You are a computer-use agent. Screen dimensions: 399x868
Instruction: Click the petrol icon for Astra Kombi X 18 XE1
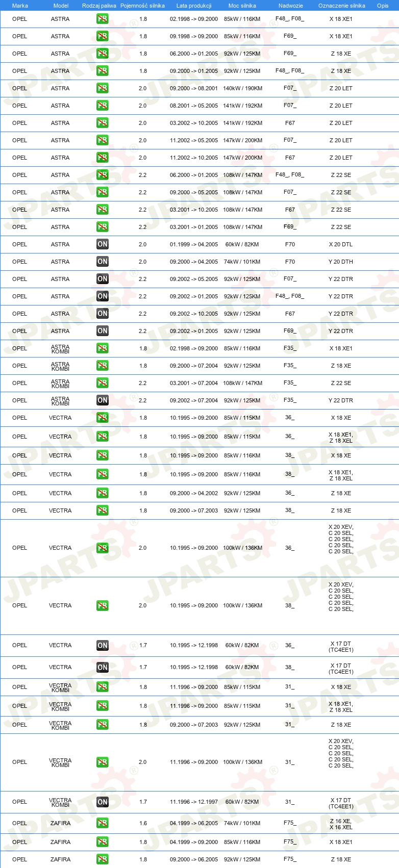click(103, 348)
